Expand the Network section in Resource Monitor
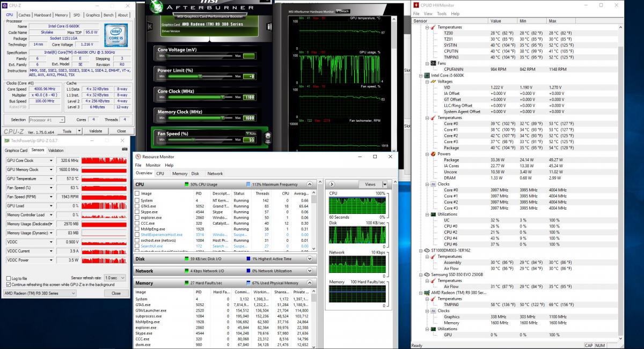Image resolution: width=644 pixels, height=349 pixels. 310,271
